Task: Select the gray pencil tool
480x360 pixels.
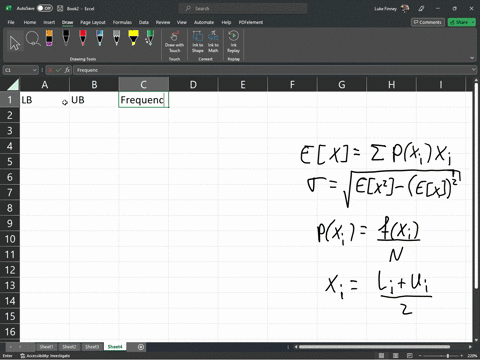Action: 116,38
